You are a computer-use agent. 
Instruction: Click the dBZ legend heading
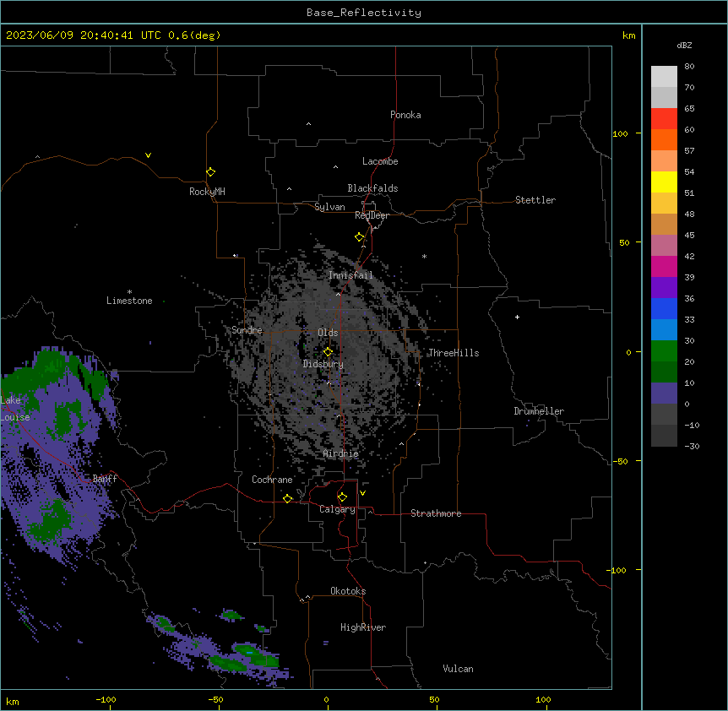(x=684, y=45)
